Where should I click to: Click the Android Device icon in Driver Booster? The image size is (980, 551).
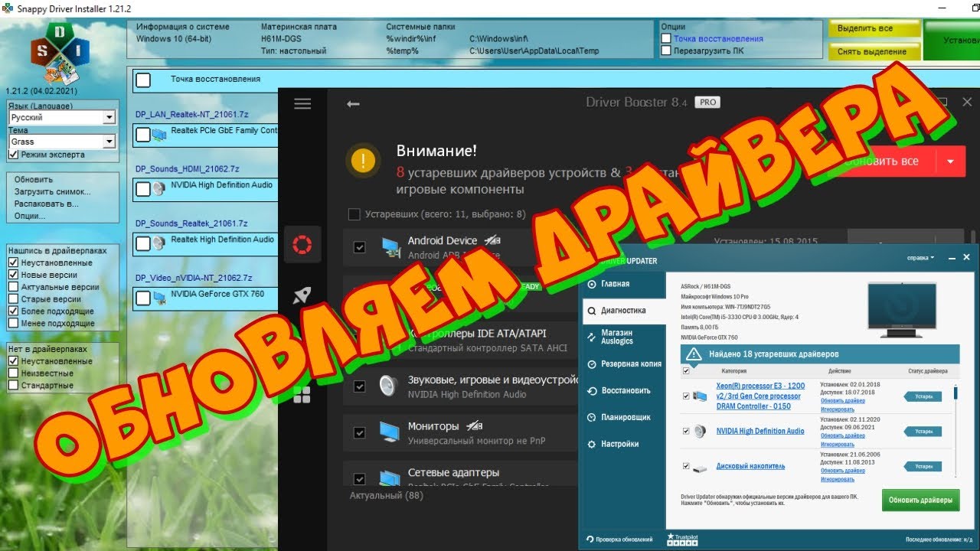point(390,246)
